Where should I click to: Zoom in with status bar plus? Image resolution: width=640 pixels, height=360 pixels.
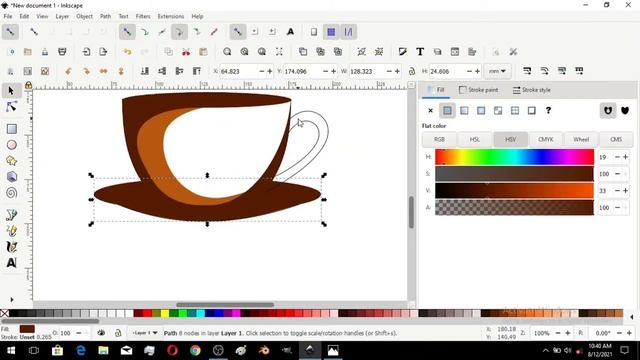click(567, 333)
